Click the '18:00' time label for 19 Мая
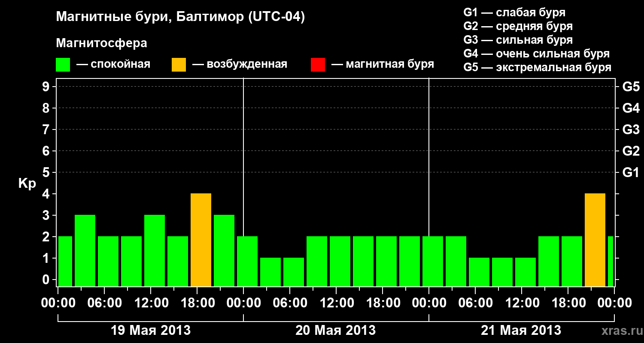The image size is (644, 343). (x=197, y=303)
